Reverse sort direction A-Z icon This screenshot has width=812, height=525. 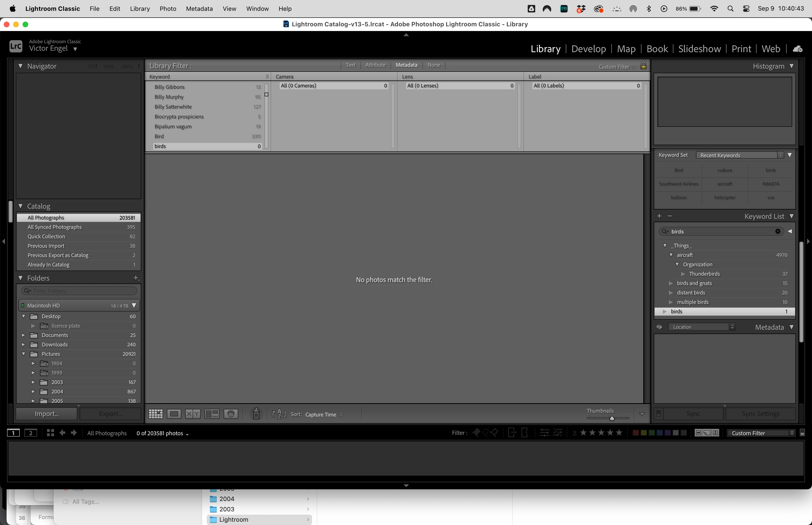pyautogui.click(x=279, y=414)
